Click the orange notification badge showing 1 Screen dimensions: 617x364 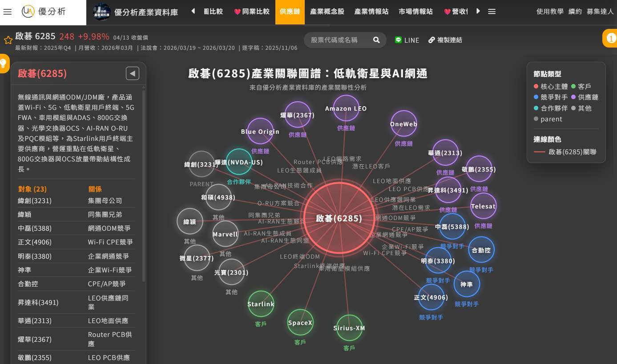tap(611, 38)
